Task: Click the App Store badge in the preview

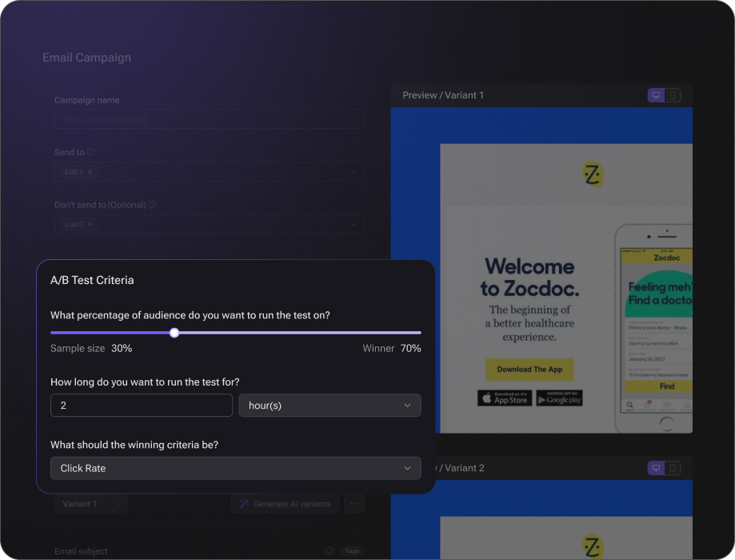Action: (505, 398)
